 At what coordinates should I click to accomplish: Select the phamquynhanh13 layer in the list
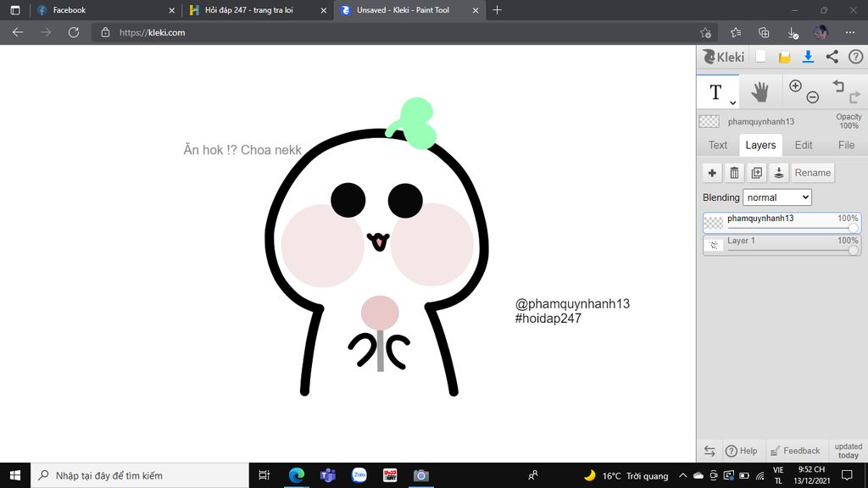pyautogui.click(x=782, y=223)
